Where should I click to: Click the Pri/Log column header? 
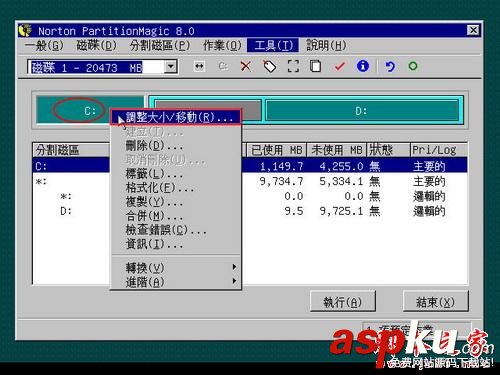439,150
